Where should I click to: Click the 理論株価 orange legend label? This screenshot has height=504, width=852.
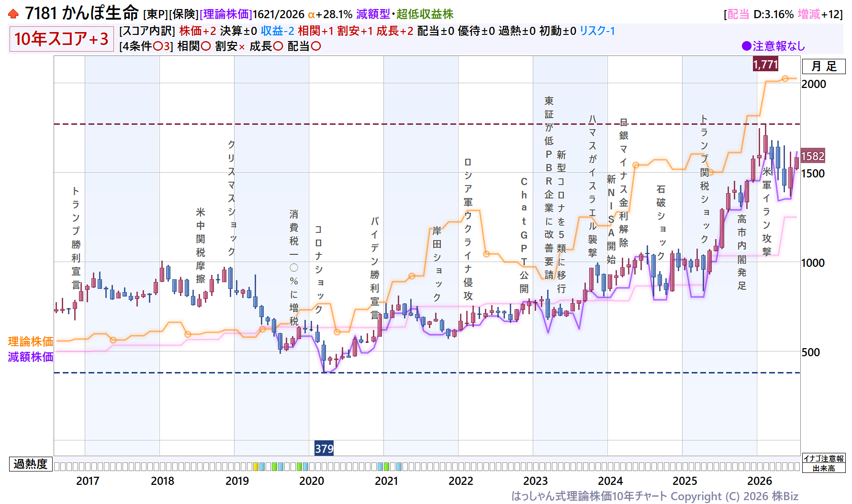click(31, 341)
